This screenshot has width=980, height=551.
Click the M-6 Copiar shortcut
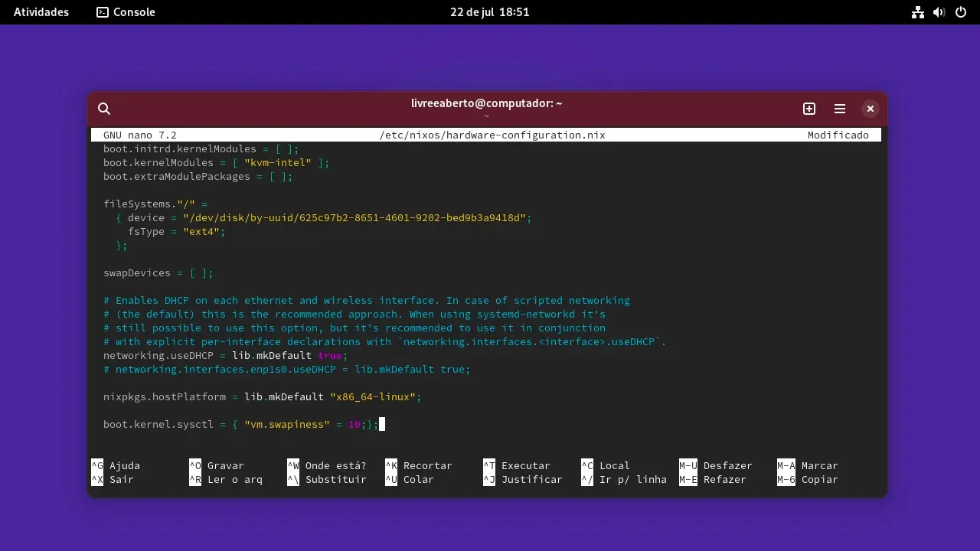point(808,479)
